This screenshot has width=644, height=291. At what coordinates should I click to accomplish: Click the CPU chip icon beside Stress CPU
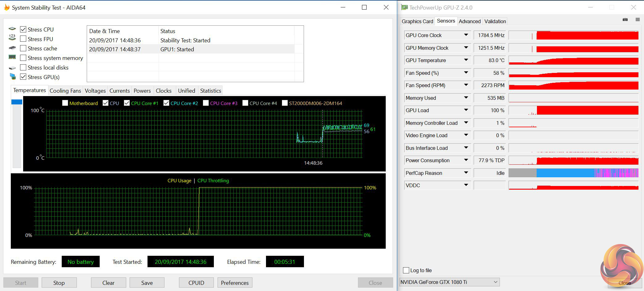click(x=12, y=29)
